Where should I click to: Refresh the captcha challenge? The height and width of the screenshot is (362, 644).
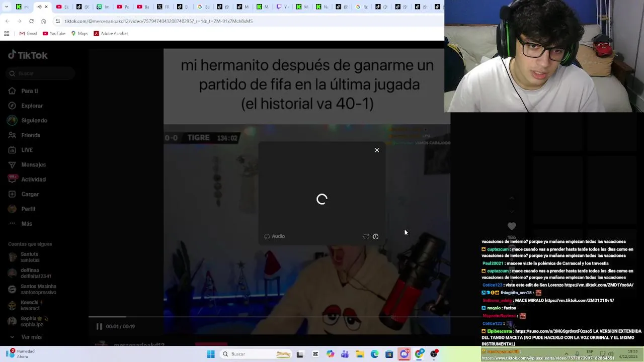pos(366,236)
